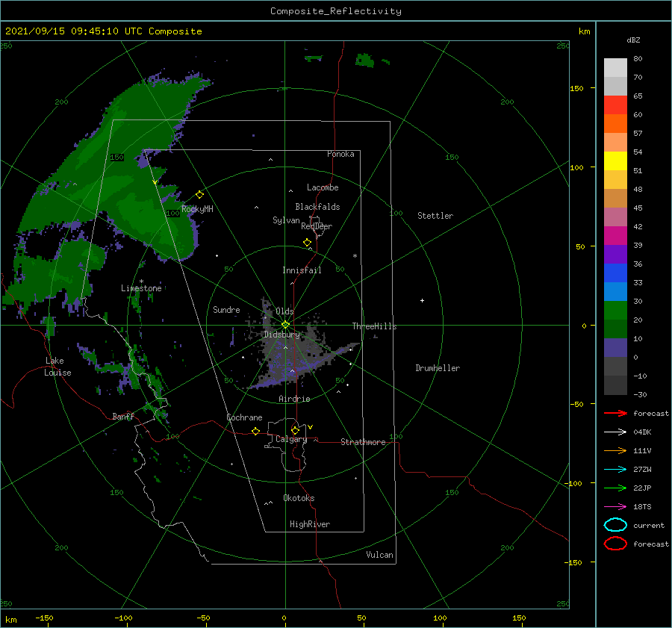Image resolution: width=672 pixels, height=628 pixels.
Task: Pick the cyan 27ZW arrow legend entry
Action: tap(615, 470)
